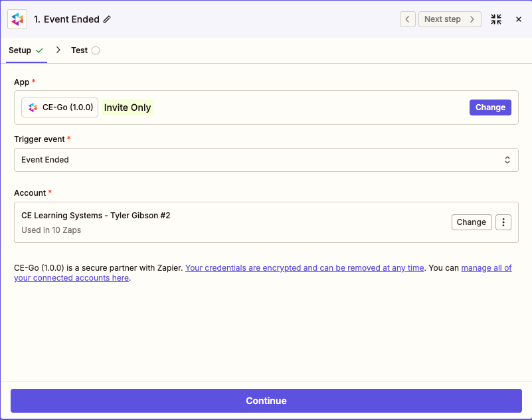Select the CE-Go (1.0.0) app chip
Viewport: 532px width, 420px height.
coord(60,107)
